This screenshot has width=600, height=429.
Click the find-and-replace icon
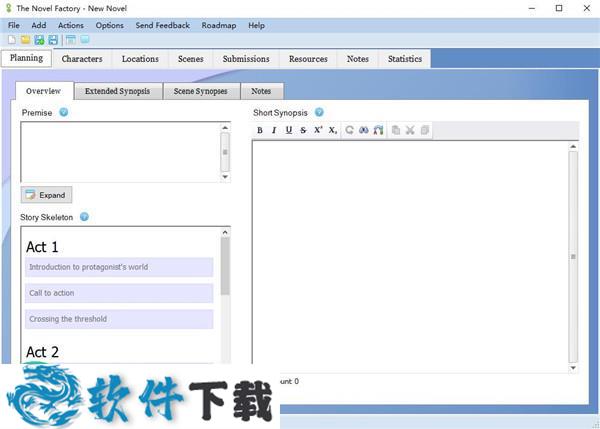(x=378, y=130)
